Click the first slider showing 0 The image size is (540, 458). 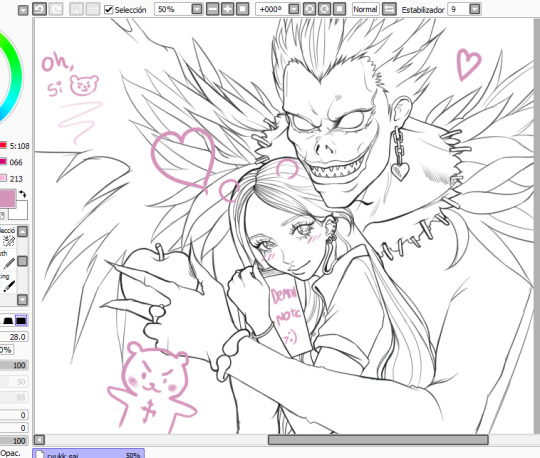tap(14, 415)
